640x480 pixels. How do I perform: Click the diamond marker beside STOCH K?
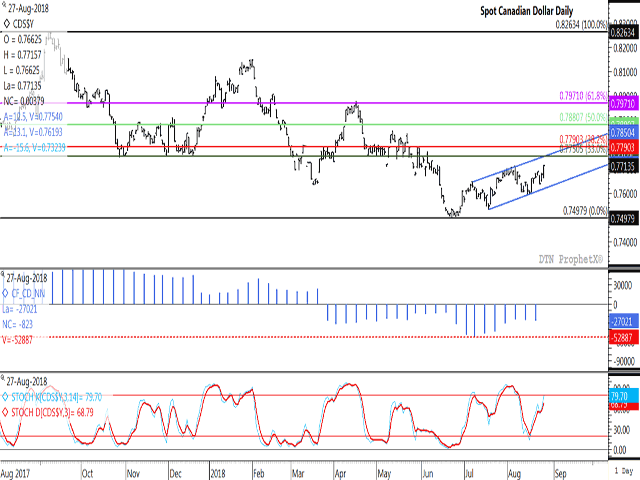(x=5, y=397)
